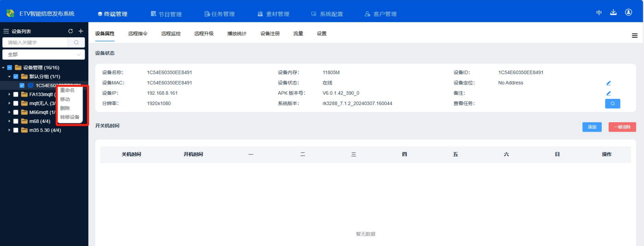The width and height of the screenshot is (644, 246).
Task: Check the m35 5.30 group checkbox
Action: [x=16, y=130]
